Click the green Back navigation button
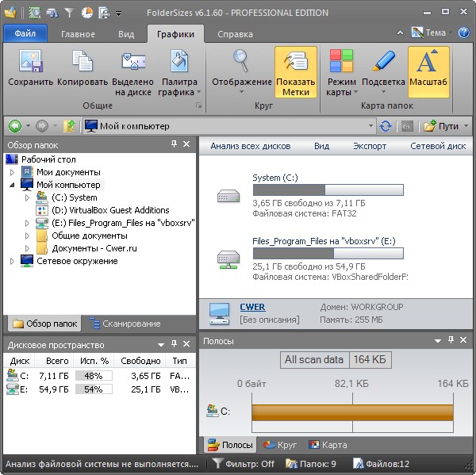476x475 pixels. pos(15,126)
